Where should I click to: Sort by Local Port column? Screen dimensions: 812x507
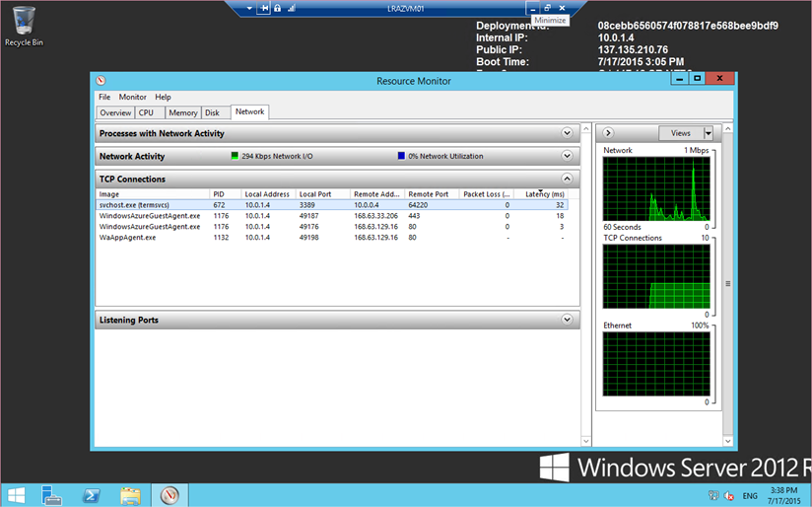point(322,194)
